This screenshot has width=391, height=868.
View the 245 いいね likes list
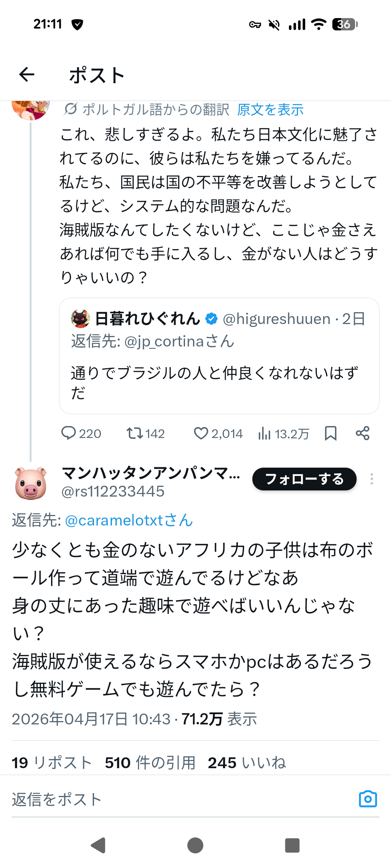[x=247, y=763]
